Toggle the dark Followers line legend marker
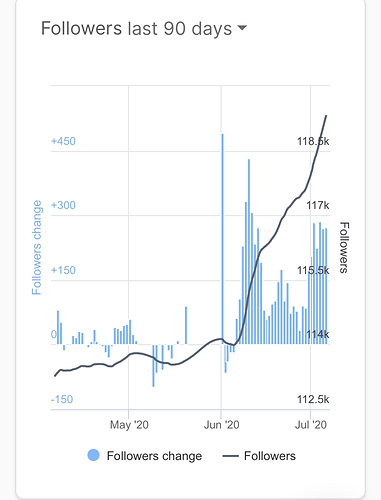 231,456
